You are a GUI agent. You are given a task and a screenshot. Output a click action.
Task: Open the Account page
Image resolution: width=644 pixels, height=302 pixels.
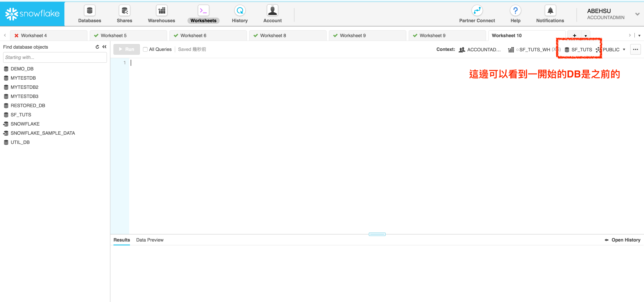[272, 14]
